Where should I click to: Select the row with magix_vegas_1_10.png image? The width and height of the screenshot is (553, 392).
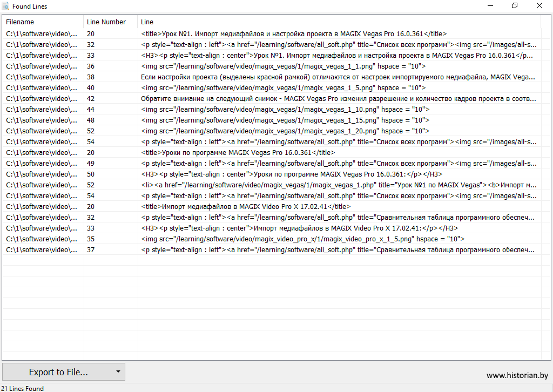(x=285, y=109)
